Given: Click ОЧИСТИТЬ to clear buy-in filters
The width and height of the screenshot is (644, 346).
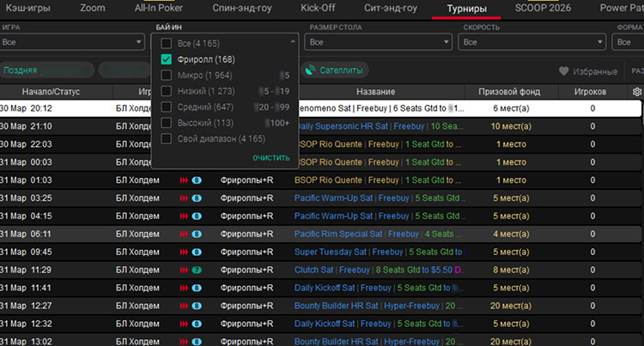Looking at the screenshot, I should pyautogui.click(x=270, y=158).
